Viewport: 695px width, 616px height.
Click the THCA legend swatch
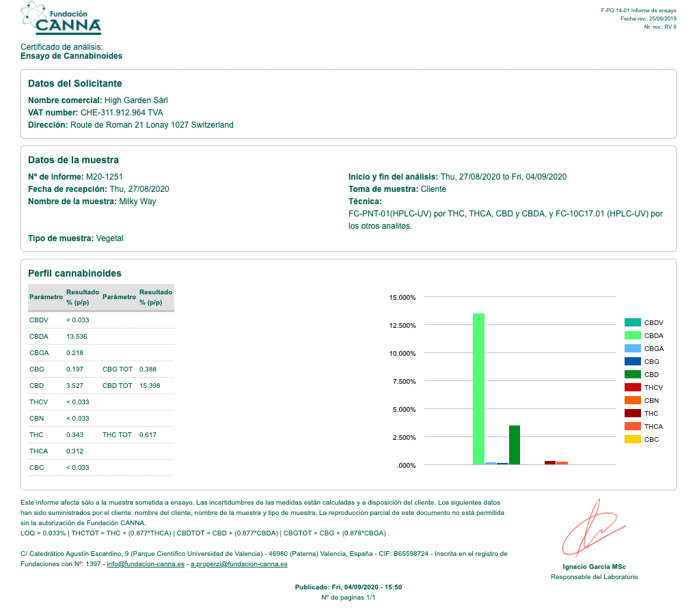pyautogui.click(x=633, y=426)
